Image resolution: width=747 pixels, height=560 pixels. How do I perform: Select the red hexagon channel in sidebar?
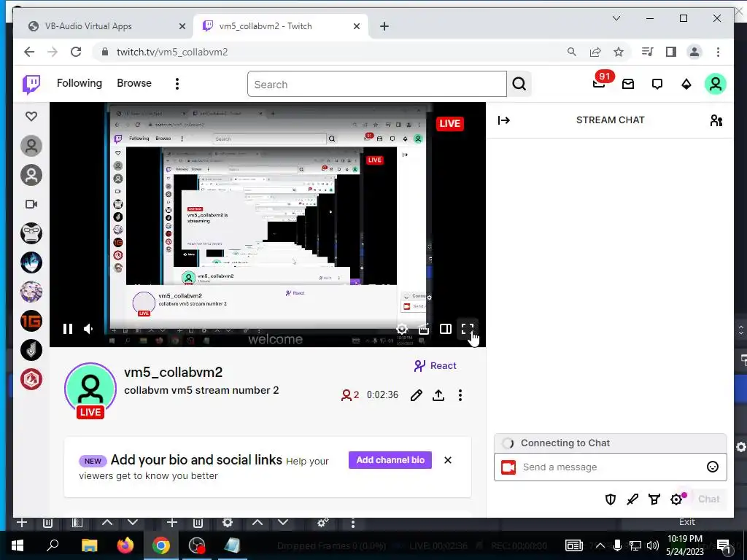[31, 379]
